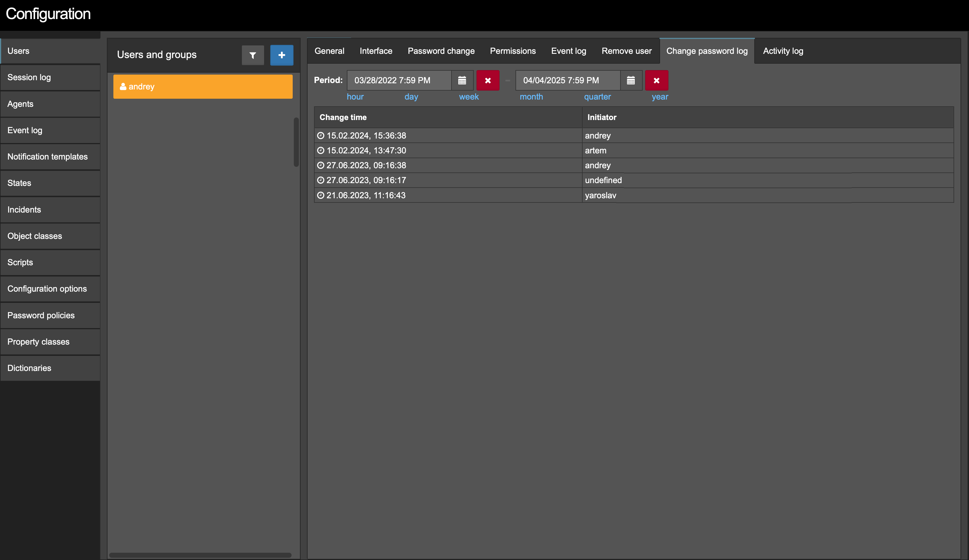
Task: Click the start date field 03/28/2022 7:59 PM
Action: (399, 80)
